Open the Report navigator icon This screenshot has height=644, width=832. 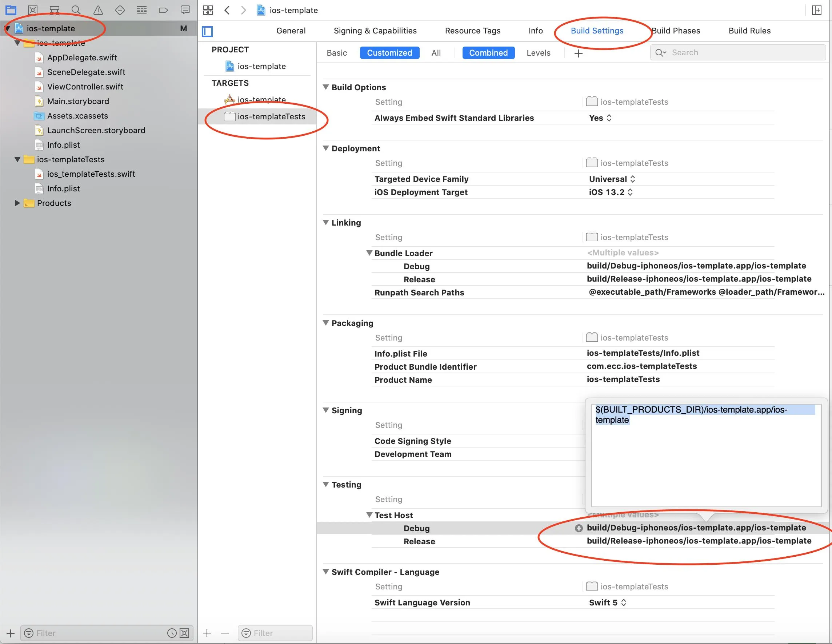185,10
